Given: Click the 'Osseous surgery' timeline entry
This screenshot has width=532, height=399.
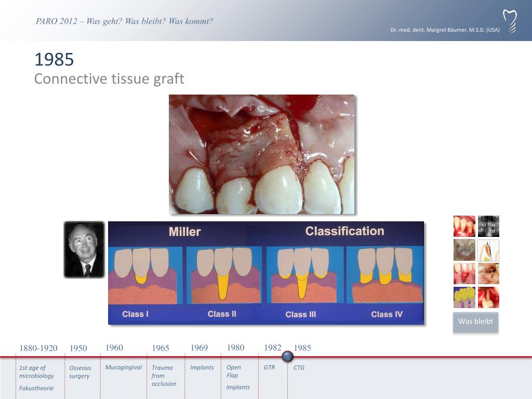Looking at the screenshot, I should (80, 372).
